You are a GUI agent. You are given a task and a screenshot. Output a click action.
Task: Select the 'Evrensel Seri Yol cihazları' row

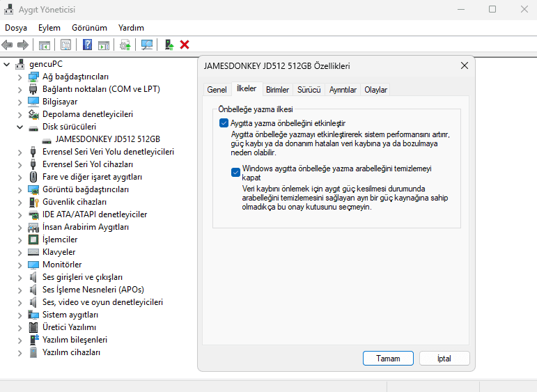point(88,164)
